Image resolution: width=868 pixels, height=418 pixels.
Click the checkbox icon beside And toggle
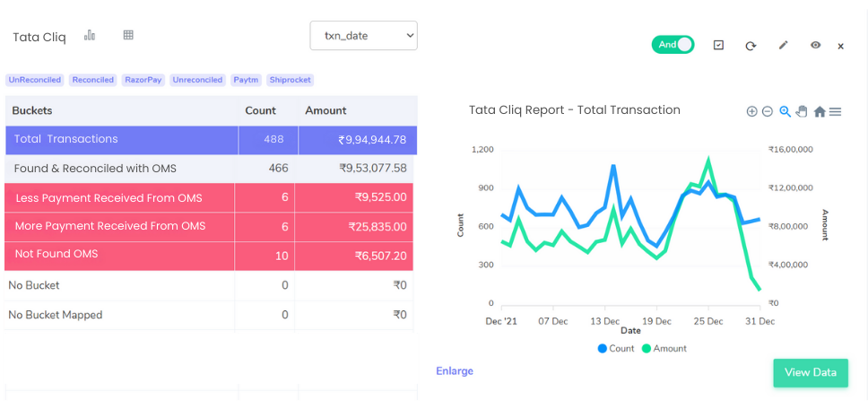pos(718,45)
